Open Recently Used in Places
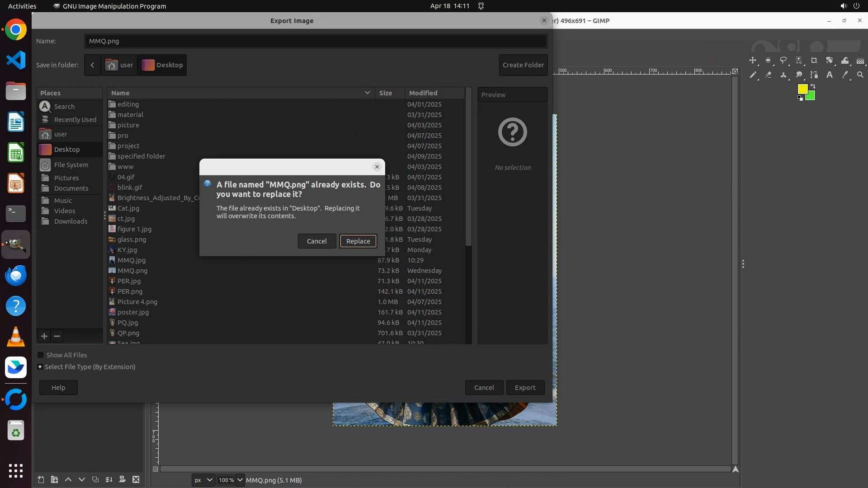This screenshot has width=868, height=488. pyautogui.click(x=75, y=120)
